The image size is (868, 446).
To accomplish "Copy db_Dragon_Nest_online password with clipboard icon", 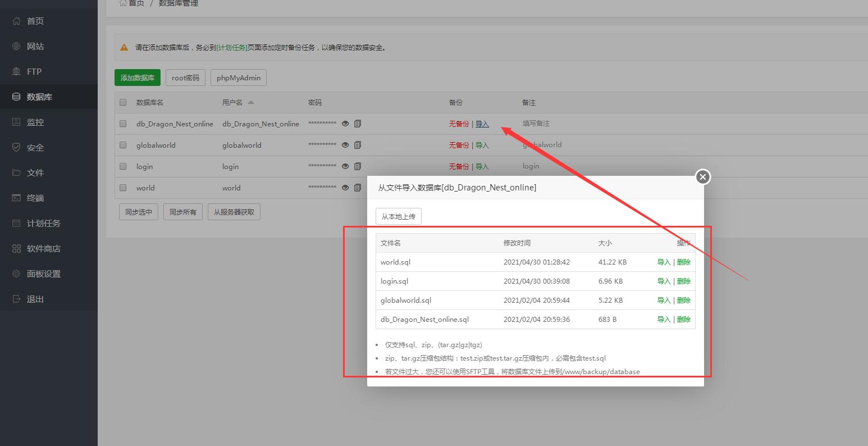I will point(358,124).
